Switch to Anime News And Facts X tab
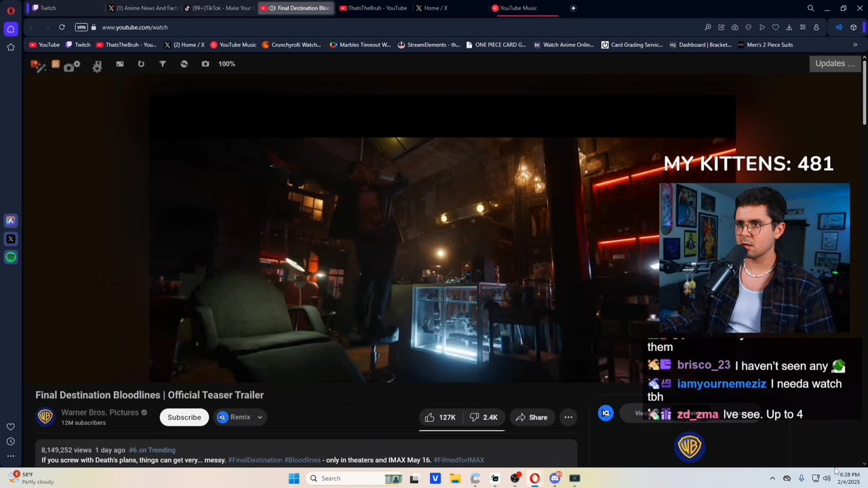Image resolution: width=868 pixels, height=488 pixels. tap(143, 8)
